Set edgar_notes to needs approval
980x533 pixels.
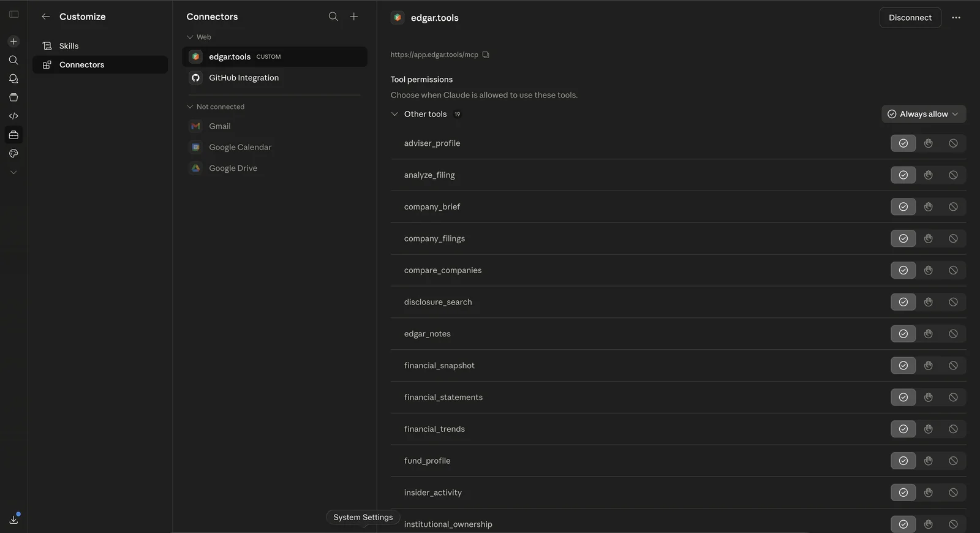(x=929, y=334)
